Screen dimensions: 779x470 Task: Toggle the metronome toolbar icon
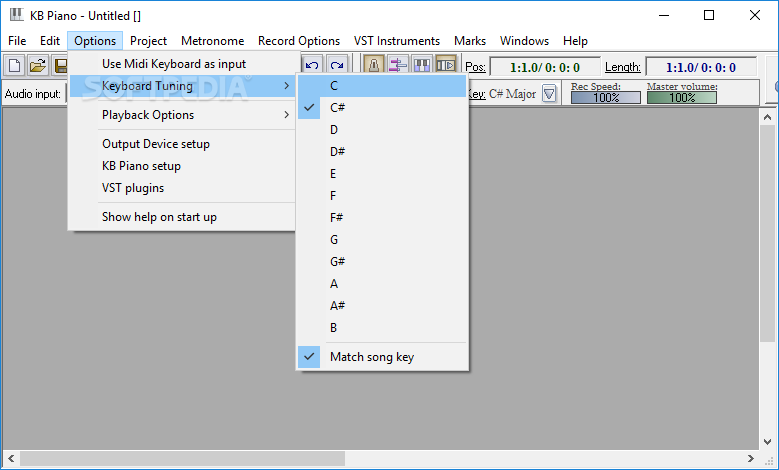[374, 65]
